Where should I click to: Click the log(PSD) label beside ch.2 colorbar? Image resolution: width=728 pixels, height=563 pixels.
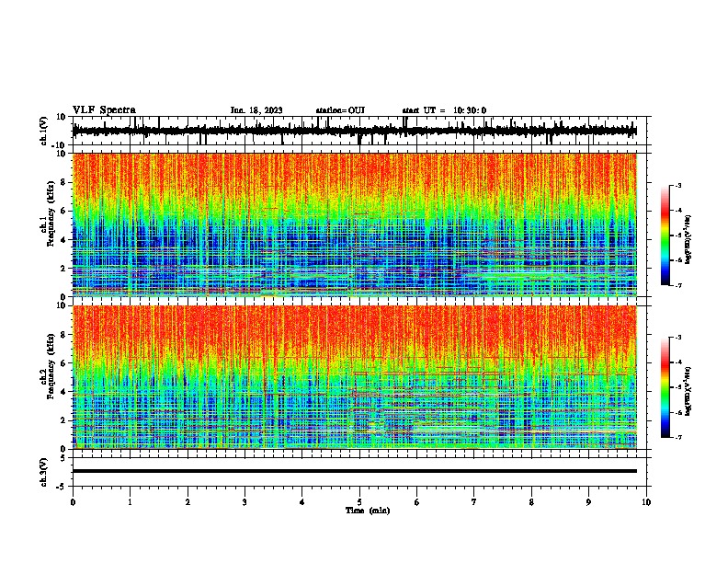point(688,392)
